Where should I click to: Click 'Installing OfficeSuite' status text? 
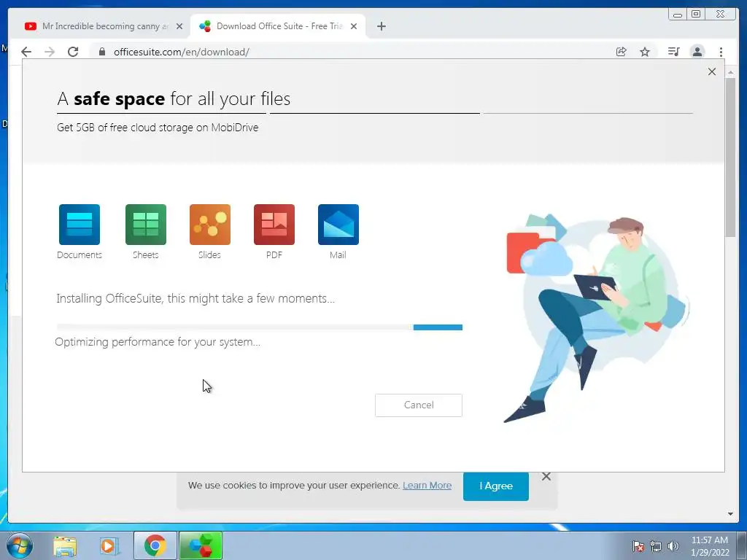coord(196,298)
